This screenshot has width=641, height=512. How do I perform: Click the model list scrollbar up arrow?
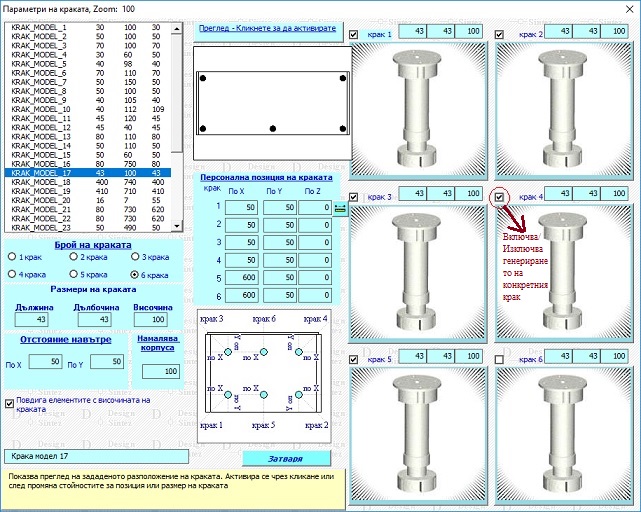(x=177, y=29)
